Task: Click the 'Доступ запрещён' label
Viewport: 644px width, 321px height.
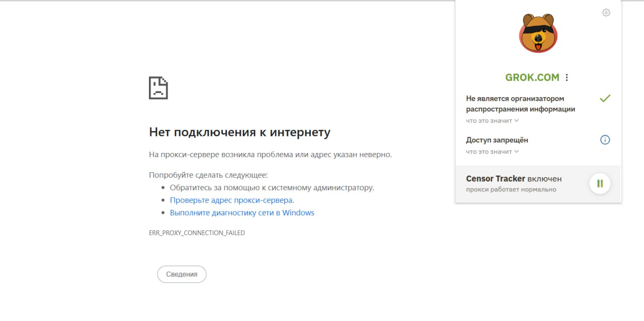Action: pyautogui.click(x=497, y=140)
